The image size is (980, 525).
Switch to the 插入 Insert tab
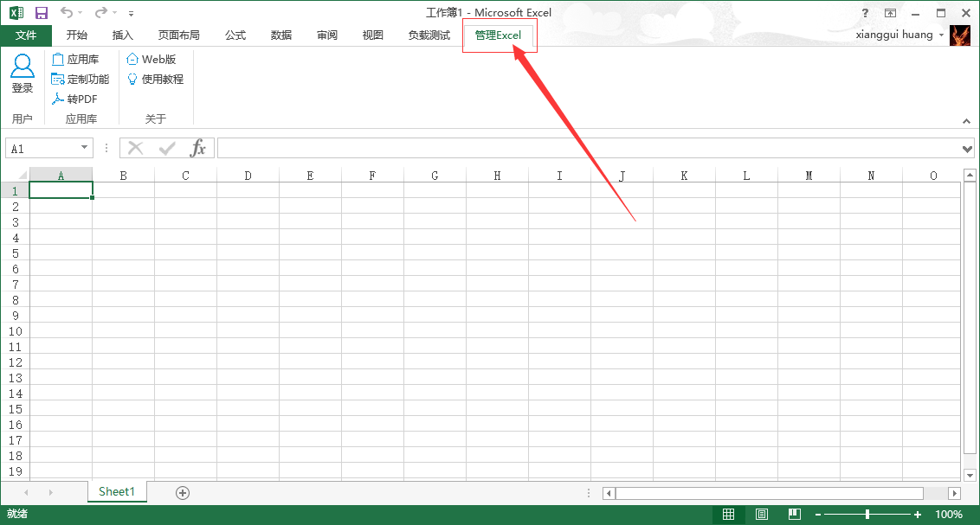point(123,35)
